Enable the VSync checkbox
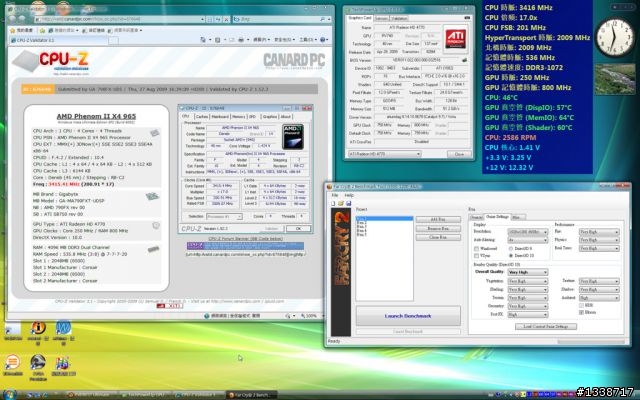This screenshot has height=400, width=640. 476,256
